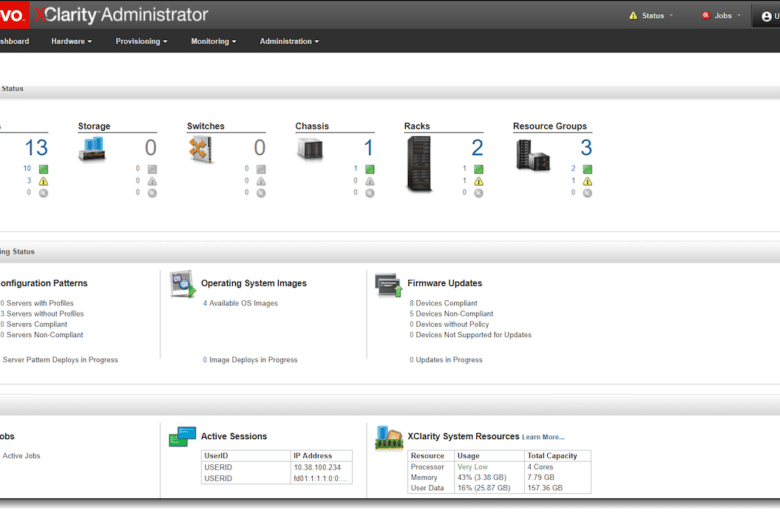Click the Storage heading
Image resolution: width=780 pixels, height=516 pixels.
[94, 126]
